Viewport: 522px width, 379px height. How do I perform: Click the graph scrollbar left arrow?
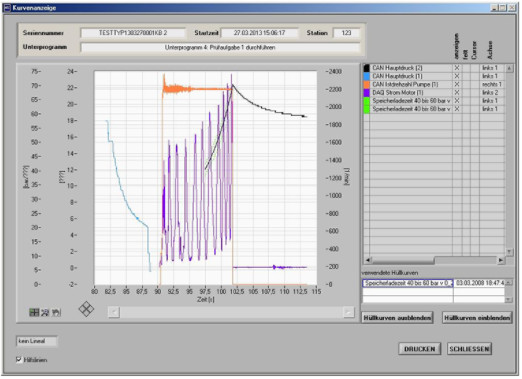click(114, 312)
